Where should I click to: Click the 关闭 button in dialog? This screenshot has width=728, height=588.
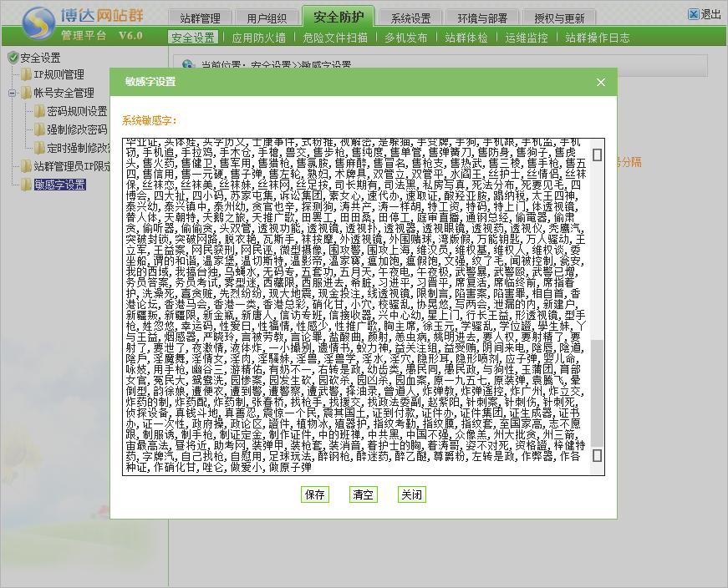[x=411, y=494]
